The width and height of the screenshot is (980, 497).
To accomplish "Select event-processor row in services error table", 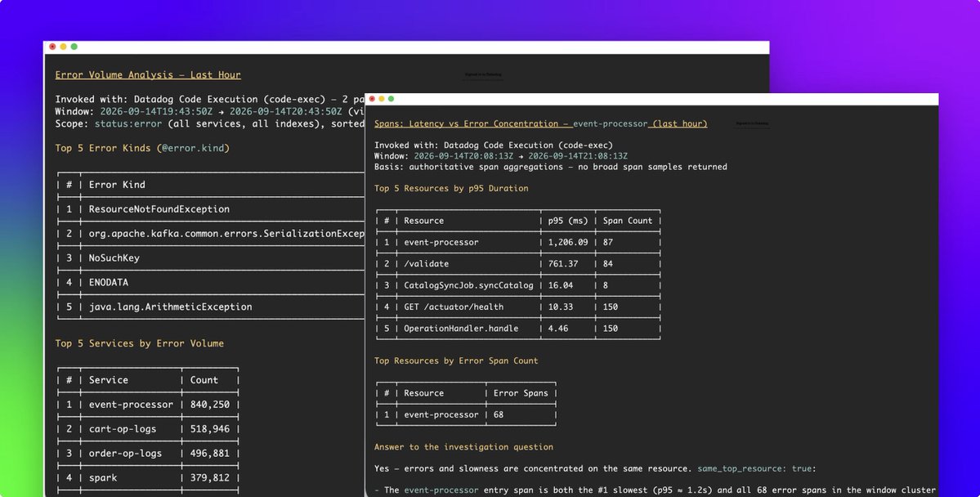I will (x=148, y=405).
